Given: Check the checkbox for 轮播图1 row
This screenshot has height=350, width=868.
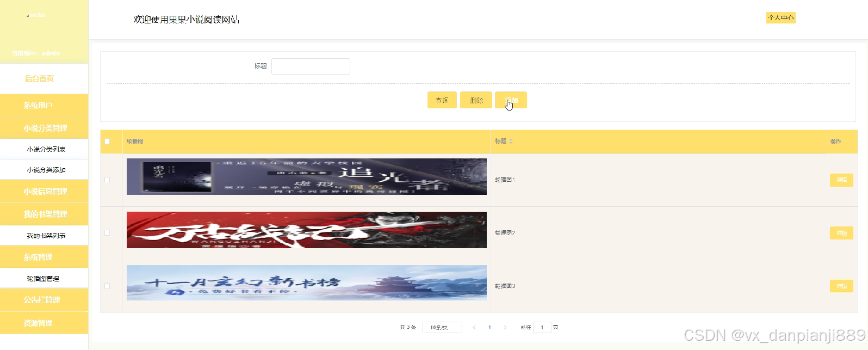Looking at the screenshot, I should coord(107,180).
